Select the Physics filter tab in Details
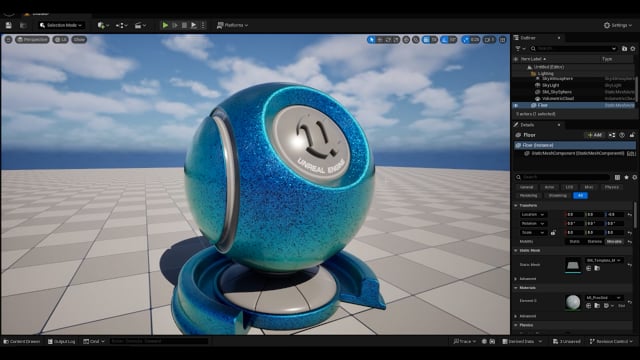 coord(611,187)
